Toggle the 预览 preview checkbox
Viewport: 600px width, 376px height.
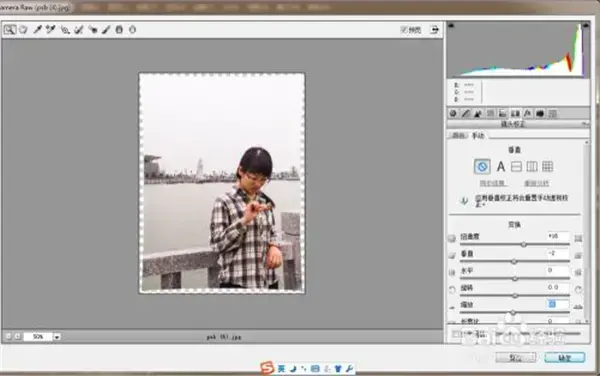pyautogui.click(x=404, y=29)
